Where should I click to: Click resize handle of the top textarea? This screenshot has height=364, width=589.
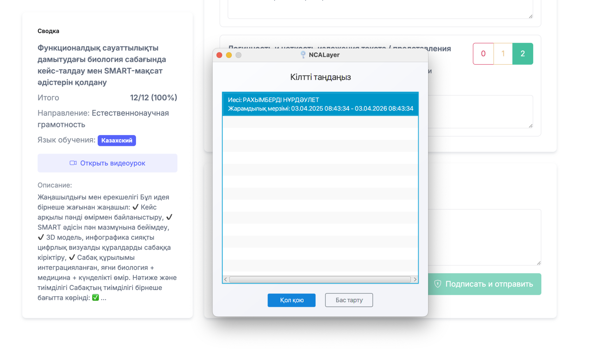point(530,16)
